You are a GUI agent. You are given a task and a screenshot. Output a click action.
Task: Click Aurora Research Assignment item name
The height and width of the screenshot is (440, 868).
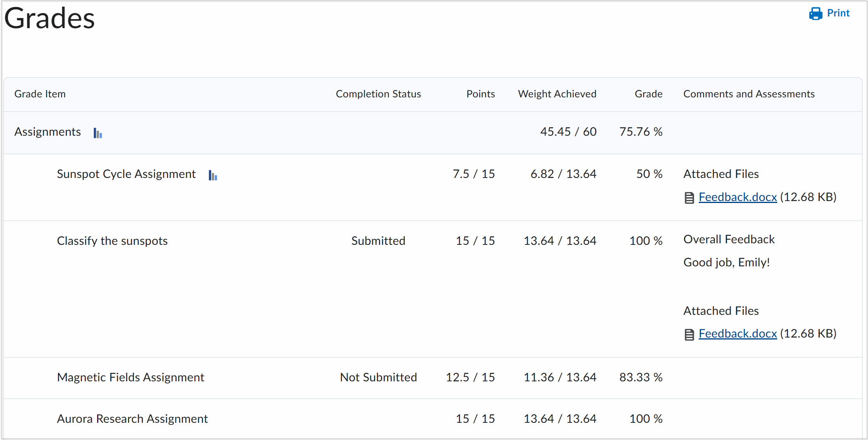[132, 419]
